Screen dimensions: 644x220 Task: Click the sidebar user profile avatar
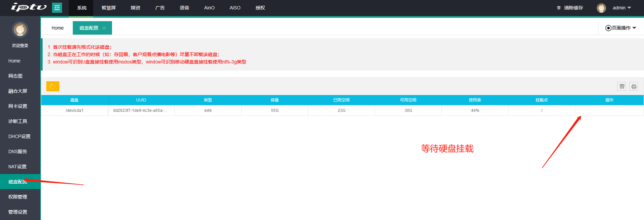(20, 30)
